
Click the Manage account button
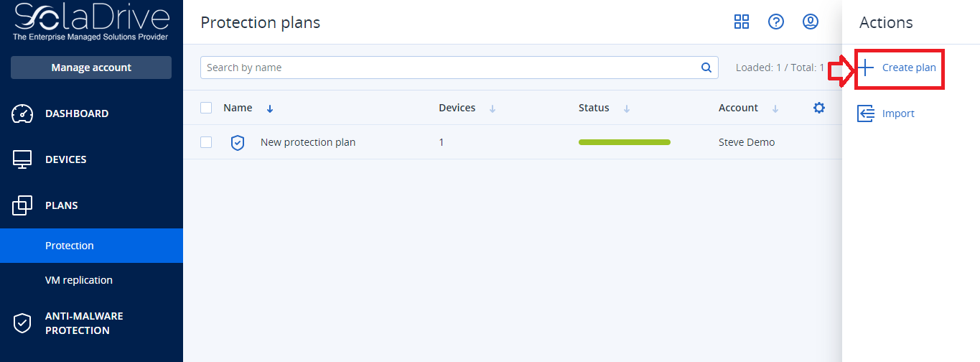click(91, 68)
